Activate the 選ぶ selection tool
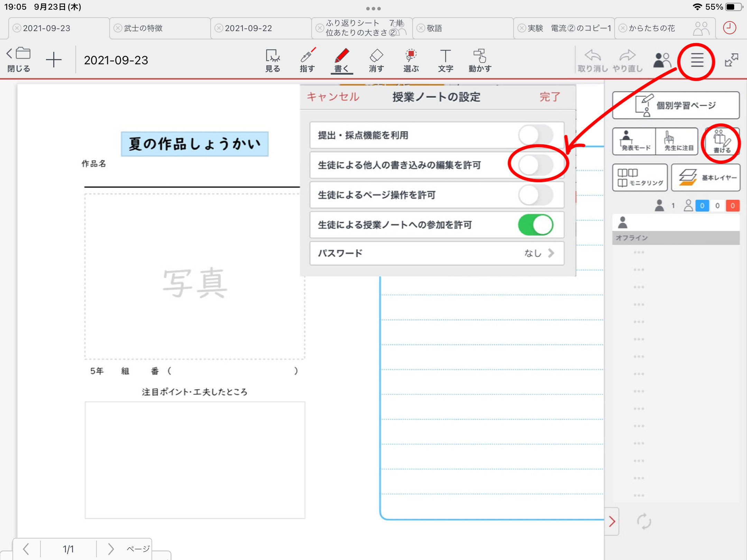747x560 pixels. (411, 60)
